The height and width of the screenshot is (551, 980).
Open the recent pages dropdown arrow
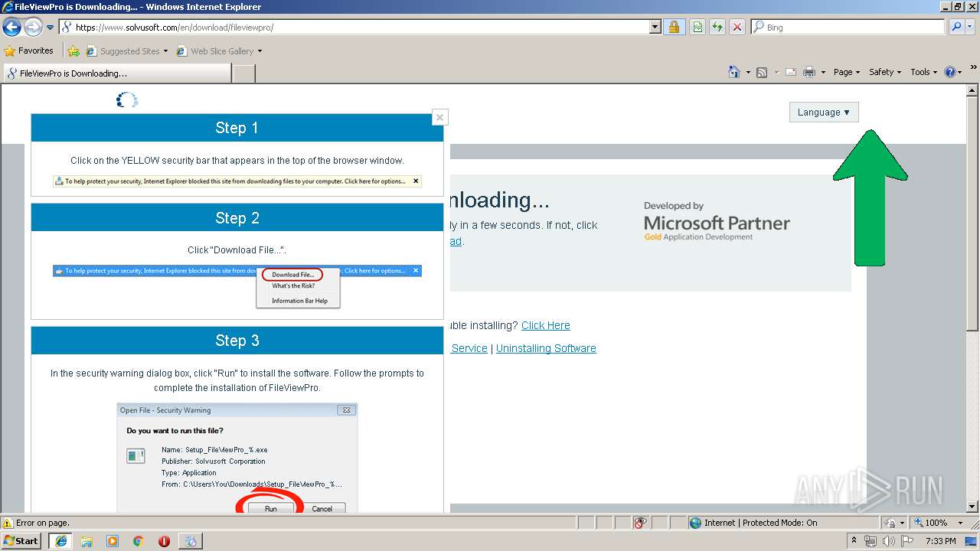tap(51, 28)
